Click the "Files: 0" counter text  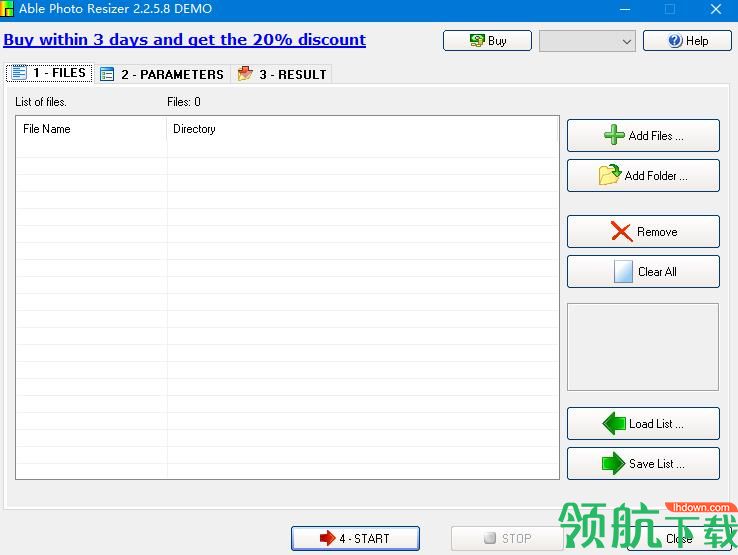coord(184,102)
